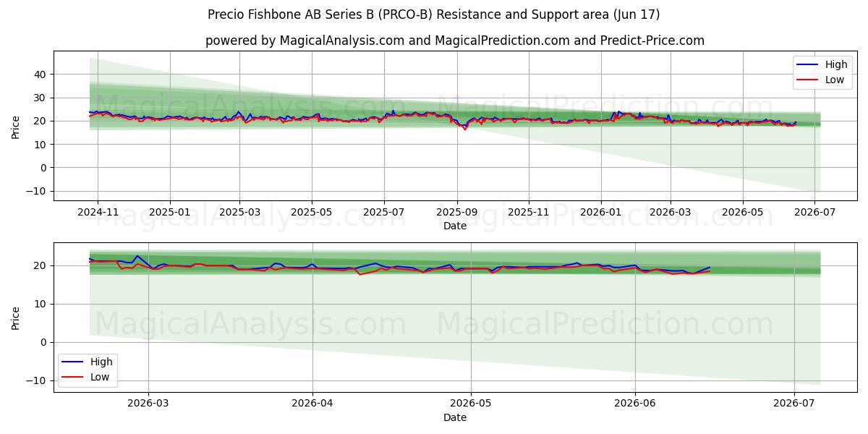Click 'Low' in the top chart legend
The width and height of the screenshot is (868, 434).
835,80
